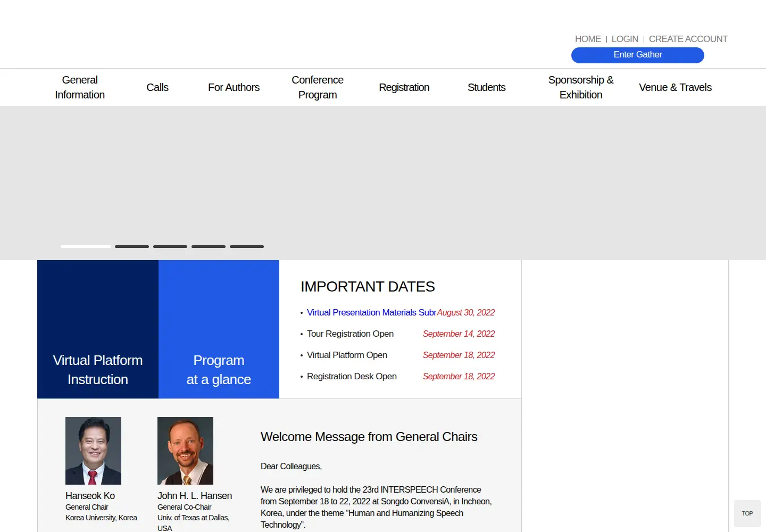766x532 pixels.
Task: Click Virtual Platform Open item
Action: [x=347, y=355]
